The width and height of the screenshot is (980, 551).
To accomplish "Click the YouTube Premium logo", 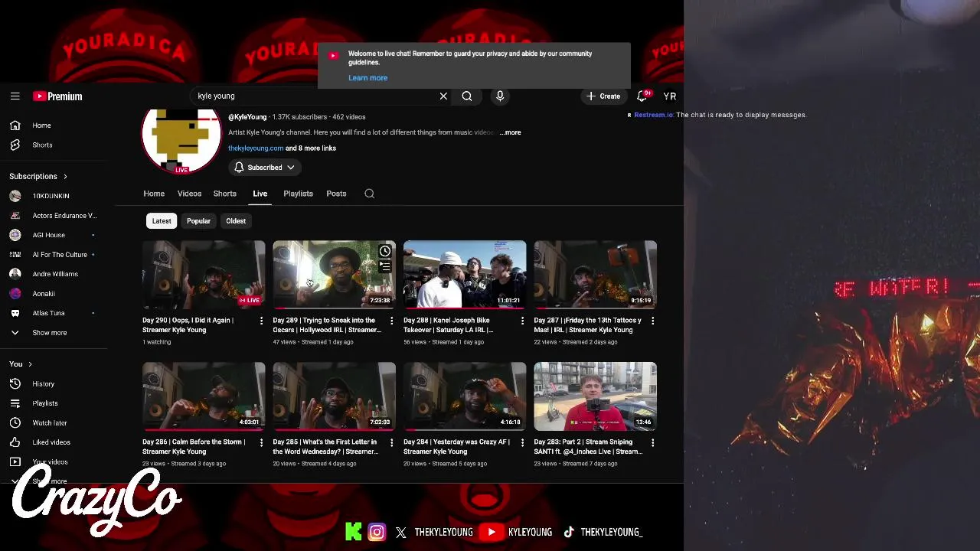I will coord(57,96).
